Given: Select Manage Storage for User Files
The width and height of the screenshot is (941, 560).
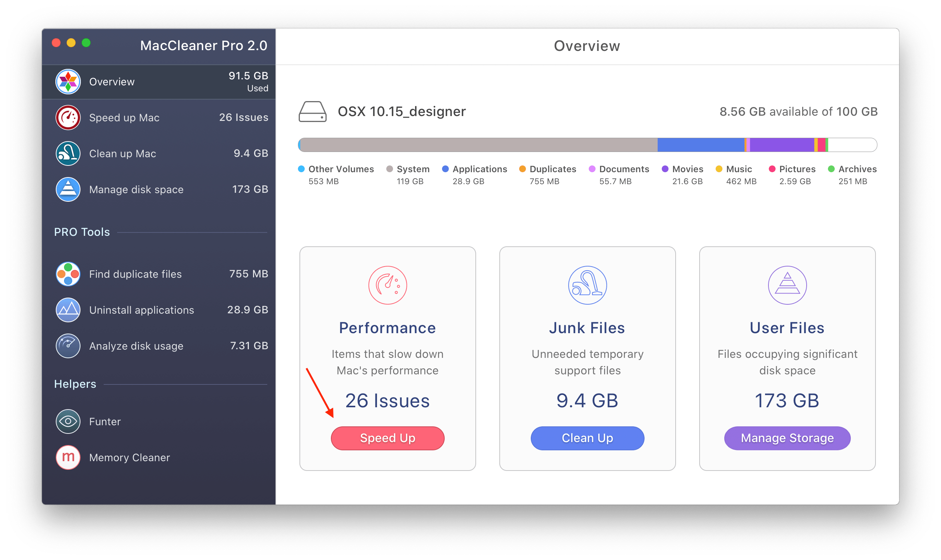Looking at the screenshot, I should tap(787, 439).
